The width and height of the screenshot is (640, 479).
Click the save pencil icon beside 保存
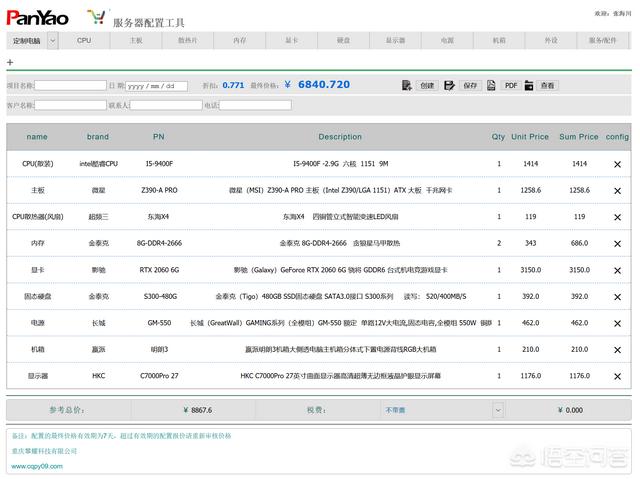449,85
